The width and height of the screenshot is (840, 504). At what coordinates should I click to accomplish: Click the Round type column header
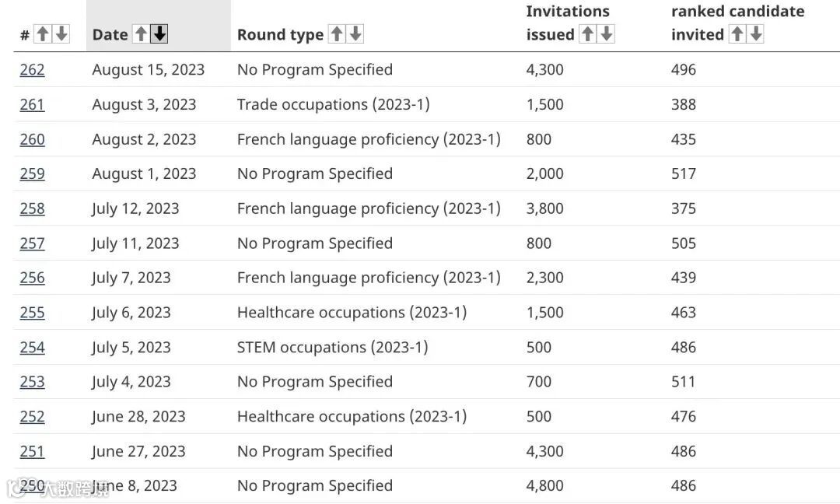coord(280,34)
